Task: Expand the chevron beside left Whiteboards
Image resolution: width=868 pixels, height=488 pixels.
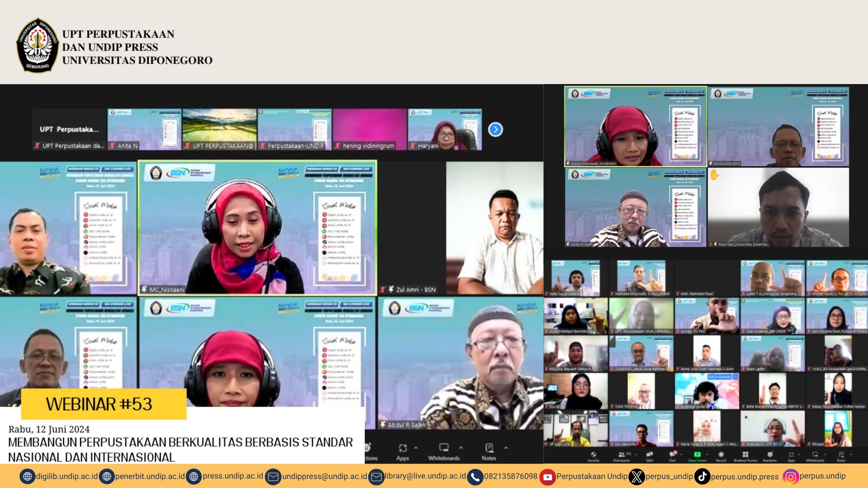Action: point(461,448)
